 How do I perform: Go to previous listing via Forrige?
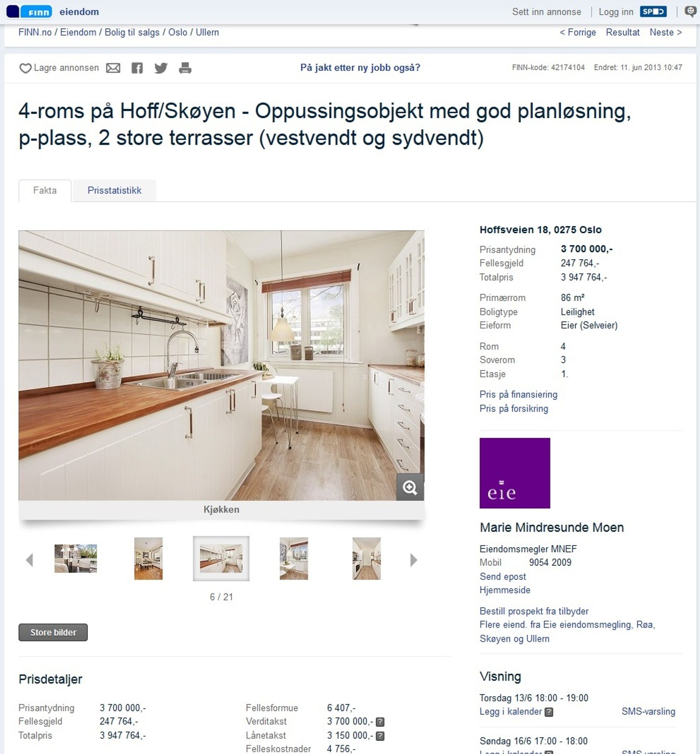(578, 32)
